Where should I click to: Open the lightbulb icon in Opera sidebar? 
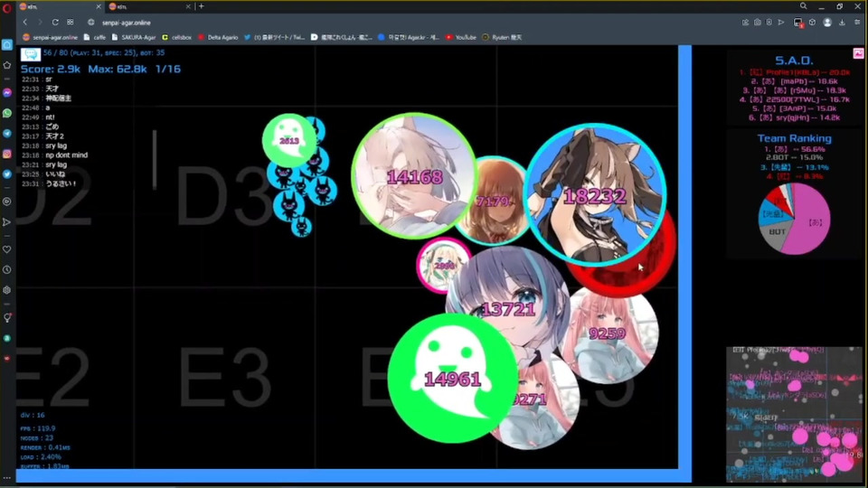(x=7, y=317)
